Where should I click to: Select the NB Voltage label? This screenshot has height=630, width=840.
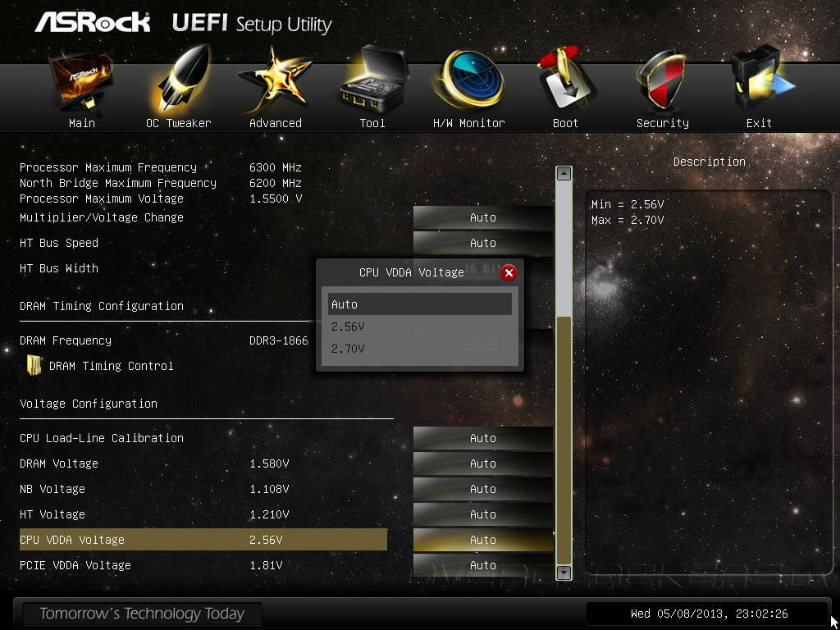pyautogui.click(x=52, y=489)
